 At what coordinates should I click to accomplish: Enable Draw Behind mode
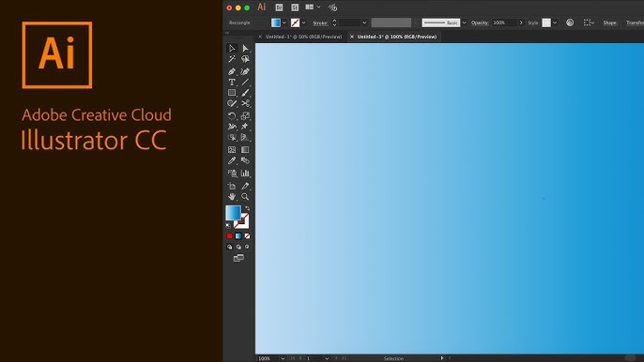click(x=238, y=247)
